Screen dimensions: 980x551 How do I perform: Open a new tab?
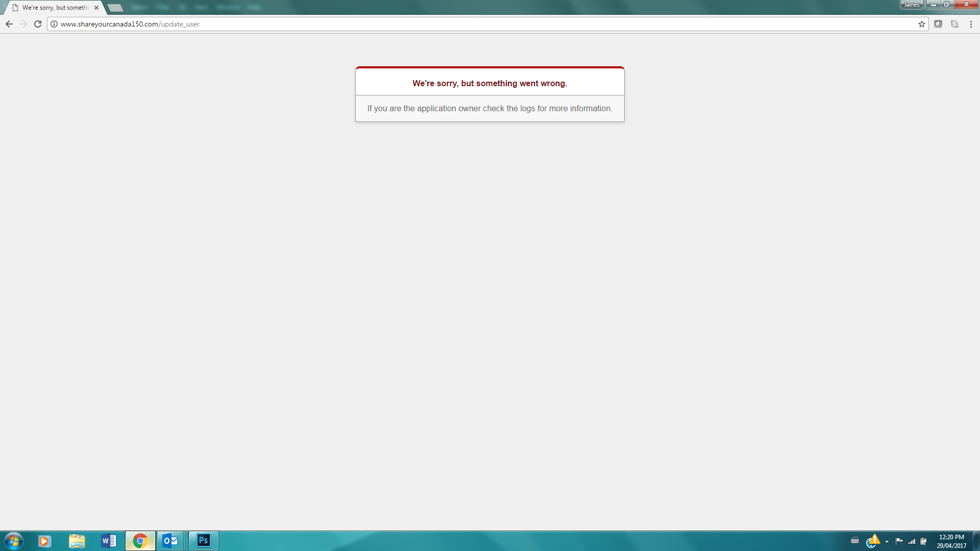[x=115, y=8]
